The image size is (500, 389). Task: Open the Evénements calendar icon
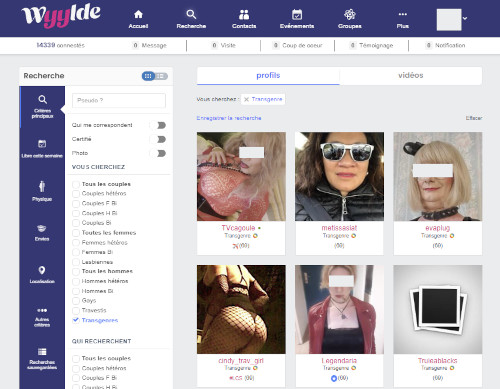(297, 14)
